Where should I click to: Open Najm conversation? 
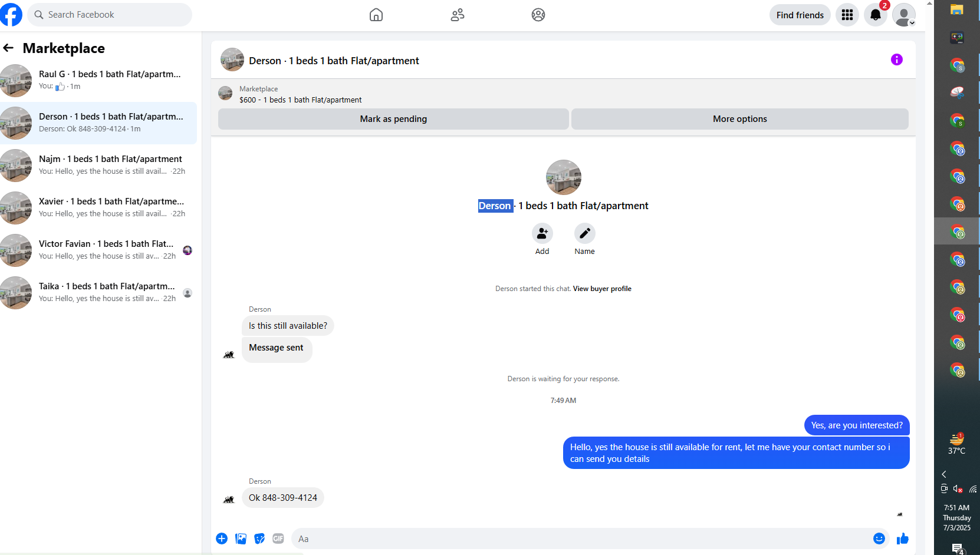click(x=98, y=165)
